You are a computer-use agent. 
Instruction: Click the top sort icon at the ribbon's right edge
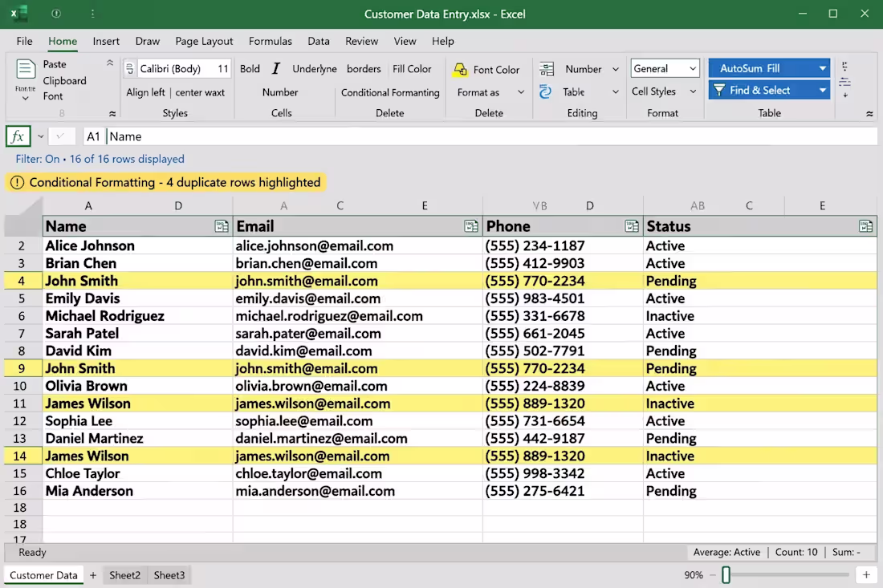click(x=844, y=67)
